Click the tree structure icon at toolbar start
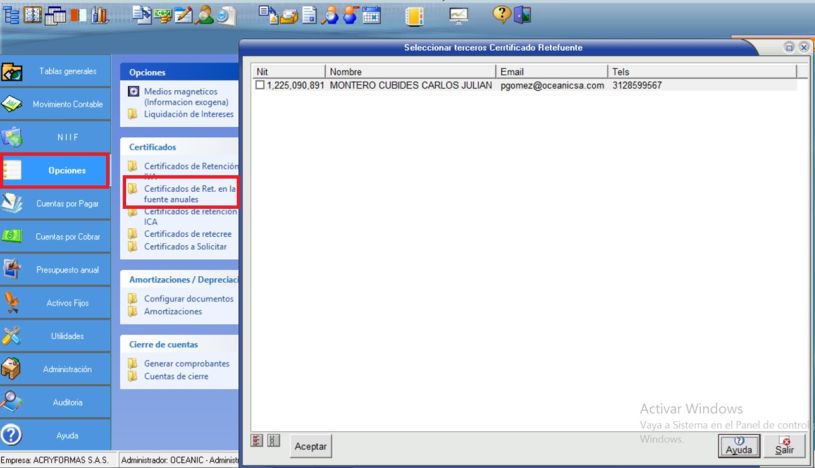Screen dimensions: 815x468 point(11,14)
